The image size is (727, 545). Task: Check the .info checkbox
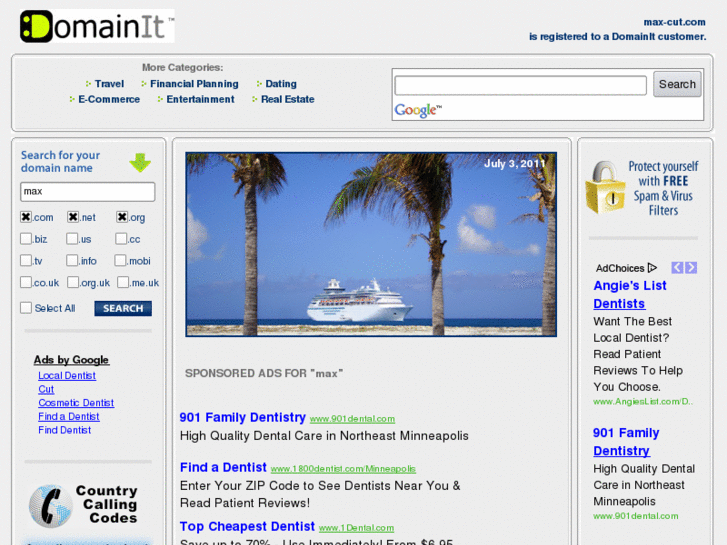point(72,260)
